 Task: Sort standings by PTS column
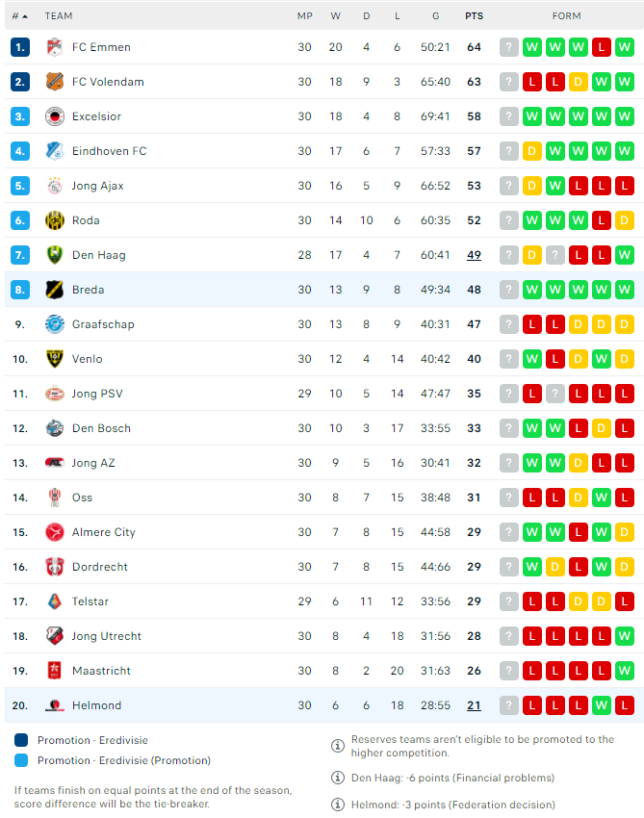coord(474,16)
